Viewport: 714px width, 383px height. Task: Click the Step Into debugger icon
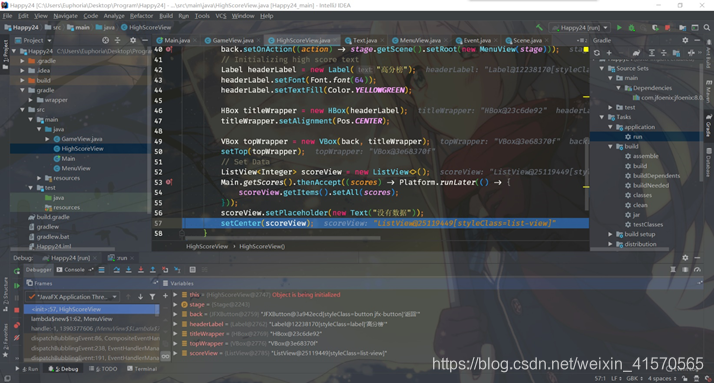pos(128,270)
